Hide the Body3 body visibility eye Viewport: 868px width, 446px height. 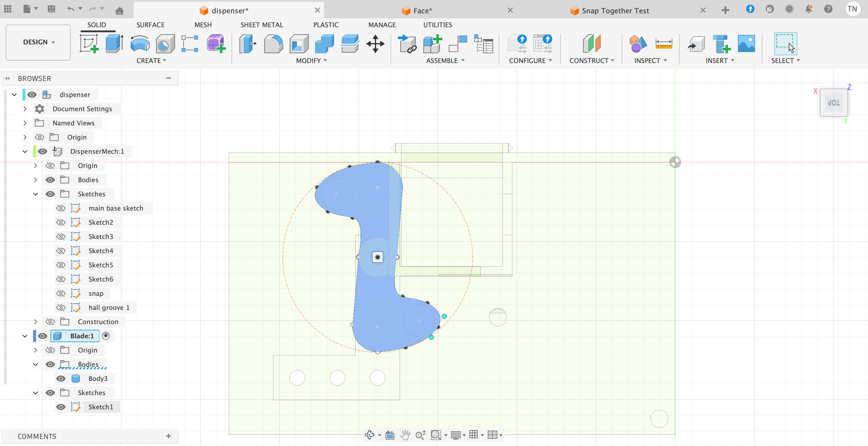(61, 379)
